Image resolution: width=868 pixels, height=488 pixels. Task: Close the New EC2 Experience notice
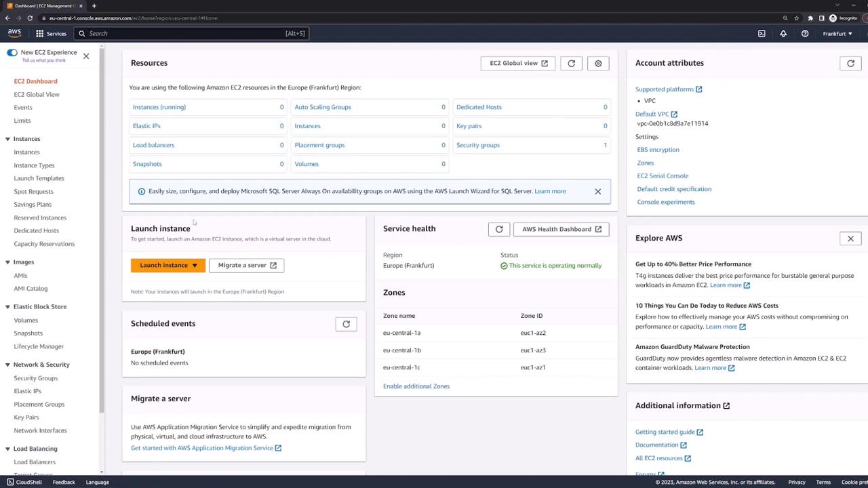coord(86,56)
